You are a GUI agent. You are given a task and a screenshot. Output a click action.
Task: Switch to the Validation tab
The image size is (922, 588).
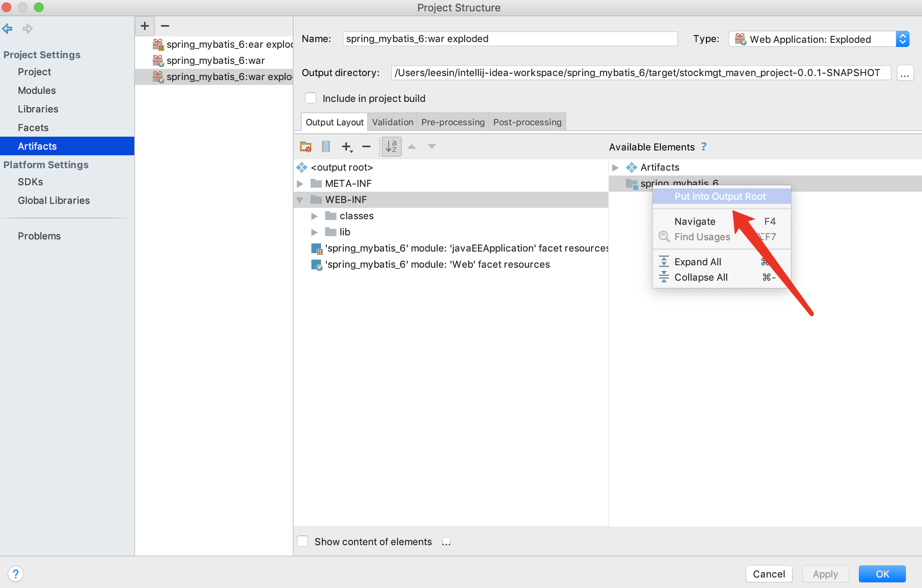(x=392, y=122)
